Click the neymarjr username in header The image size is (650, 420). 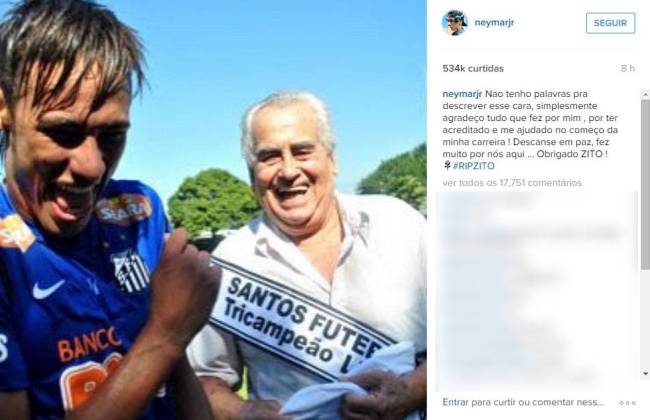pos(494,22)
